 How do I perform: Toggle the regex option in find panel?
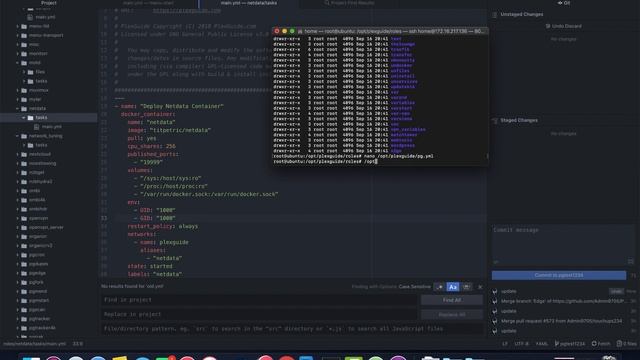[439, 287]
